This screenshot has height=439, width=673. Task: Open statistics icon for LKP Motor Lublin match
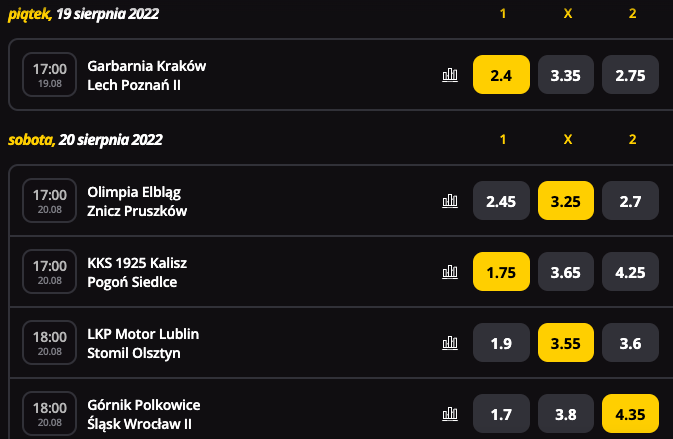(450, 342)
